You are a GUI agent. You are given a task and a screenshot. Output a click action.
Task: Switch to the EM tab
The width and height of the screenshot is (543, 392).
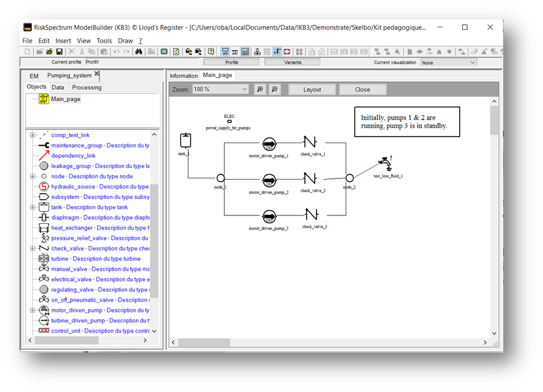click(34, 76)
